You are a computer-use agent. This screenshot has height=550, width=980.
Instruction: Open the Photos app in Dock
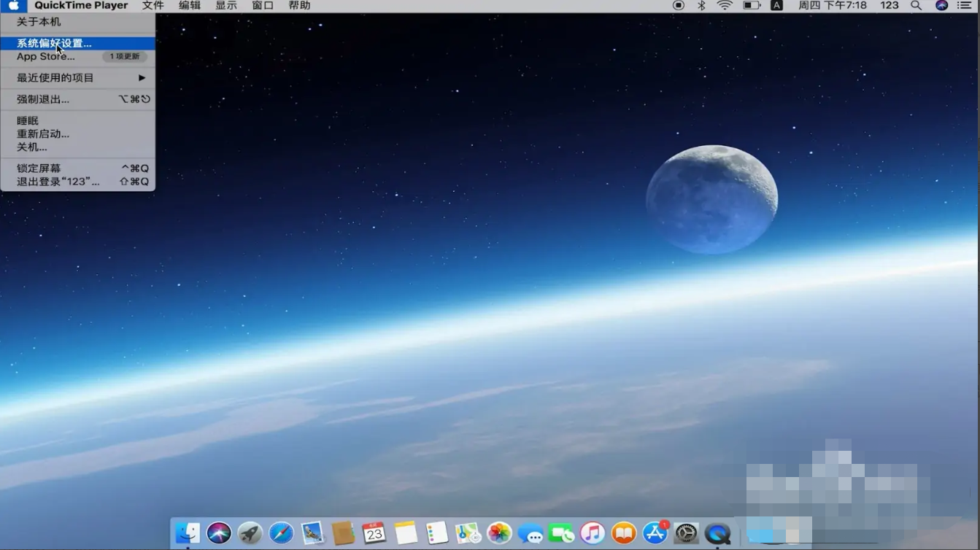click(499, 533)
